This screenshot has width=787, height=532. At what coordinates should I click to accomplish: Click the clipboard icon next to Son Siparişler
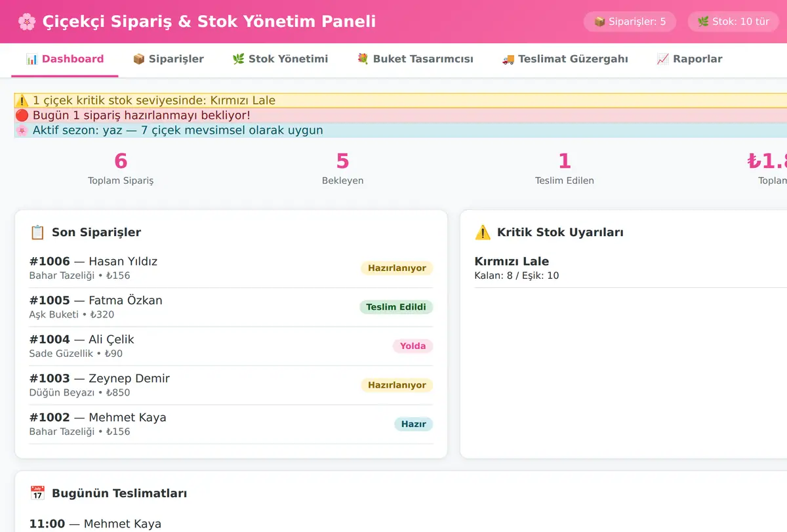click(37, 232)
